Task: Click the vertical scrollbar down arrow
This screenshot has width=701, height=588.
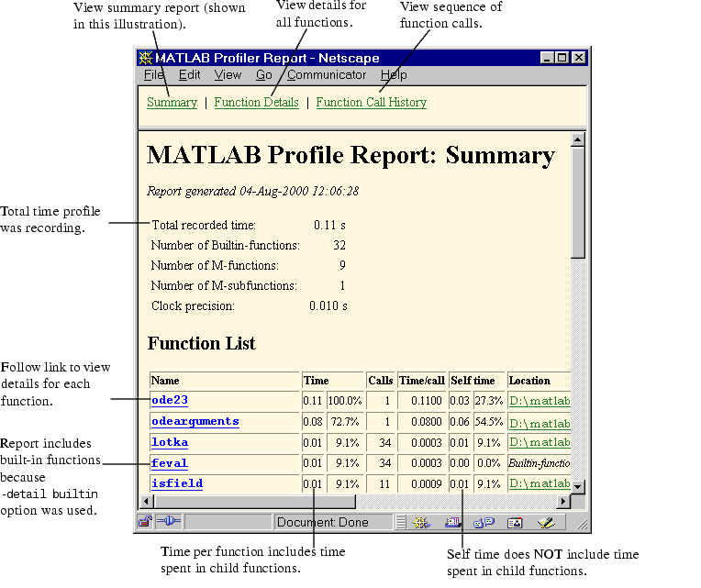Action: pos(578,486)
